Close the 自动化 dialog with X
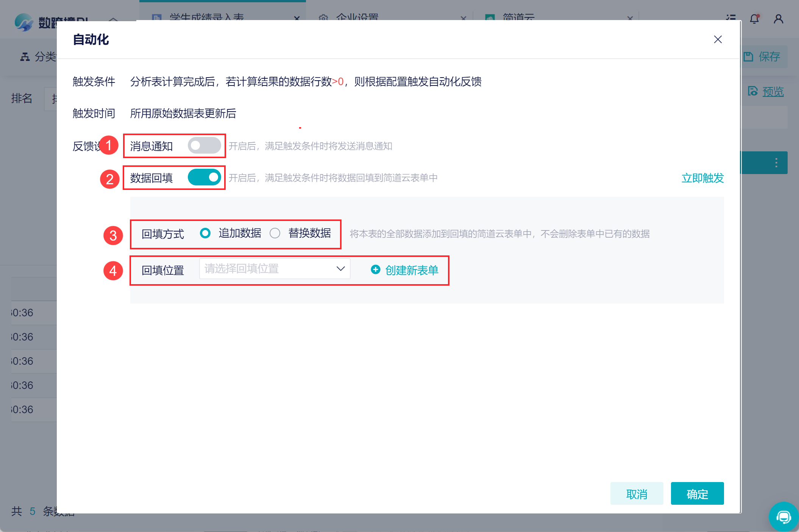The width and height of the screenshot is (799, 532). click(x=718, y=39)
